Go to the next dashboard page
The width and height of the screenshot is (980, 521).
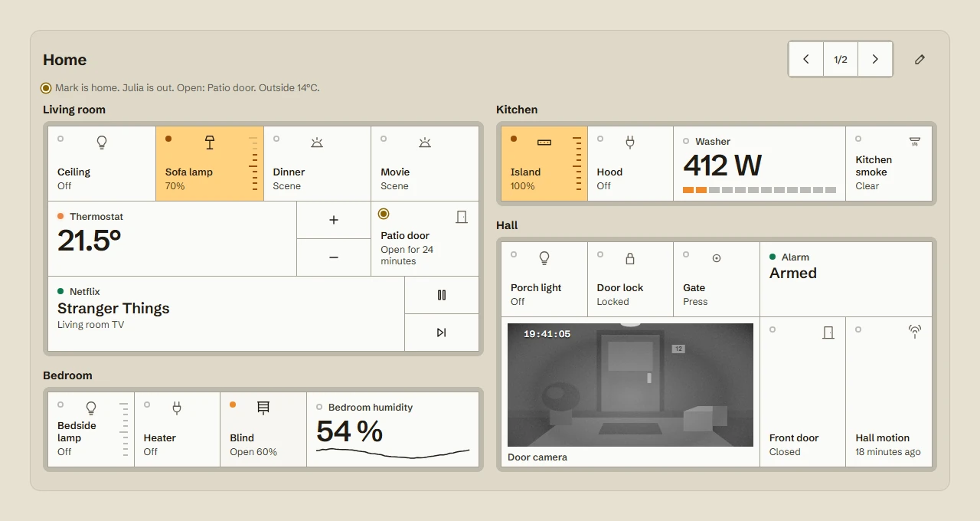click(x=875, y=59)
